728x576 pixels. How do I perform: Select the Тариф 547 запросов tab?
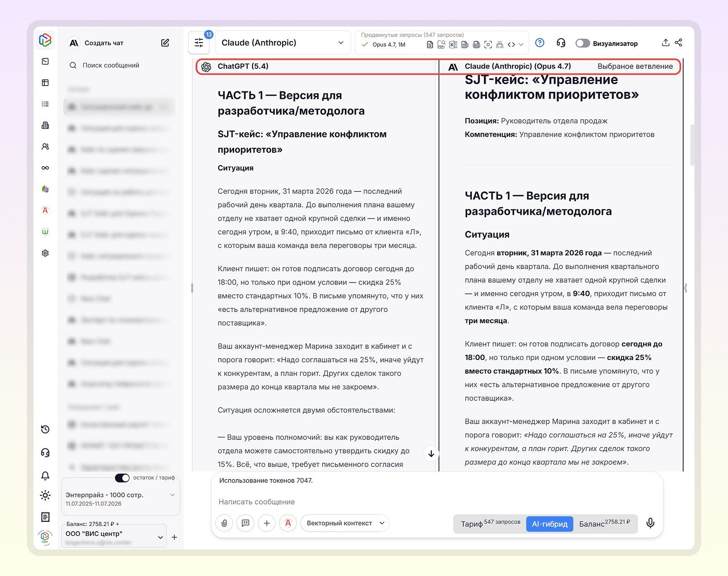pyautogui.click(x=491, y=524)
